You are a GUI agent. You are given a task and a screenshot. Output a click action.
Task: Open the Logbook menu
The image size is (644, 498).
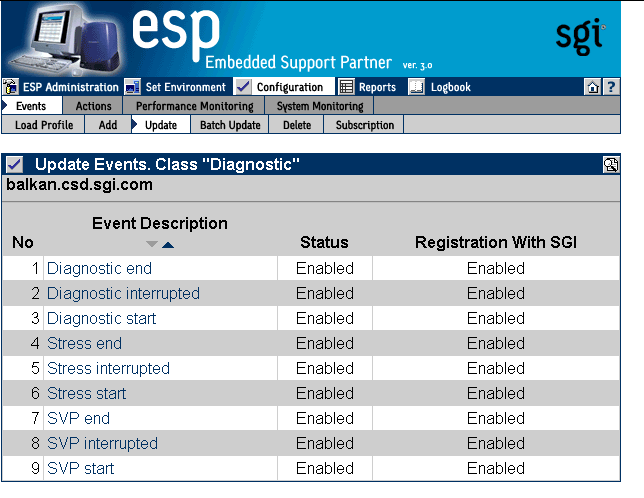click(451, 87)
